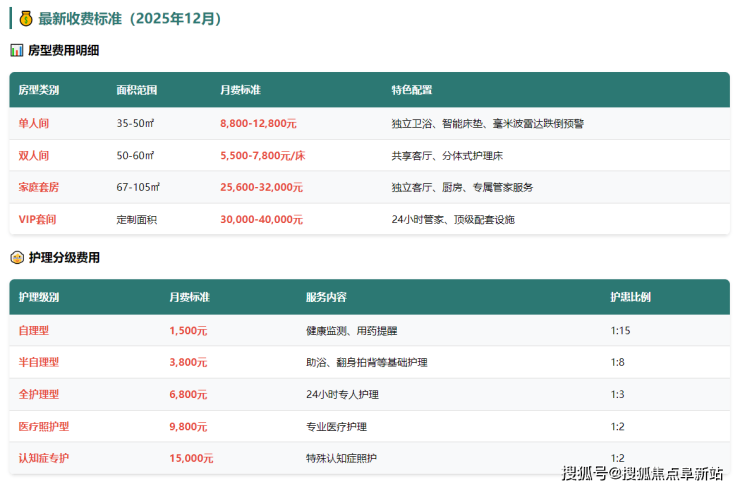Open the 家庭套房 row label
The height and width of the screenshot is (489, 740).
click(39, 187)
